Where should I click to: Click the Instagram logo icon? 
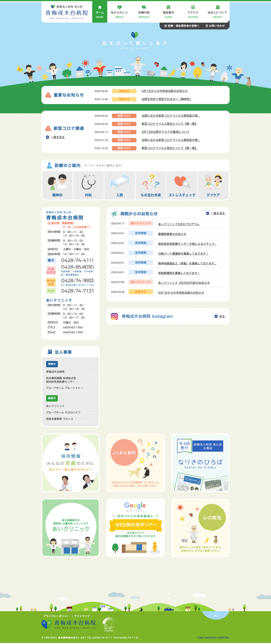pyautogui.click(x=114, y=316)
